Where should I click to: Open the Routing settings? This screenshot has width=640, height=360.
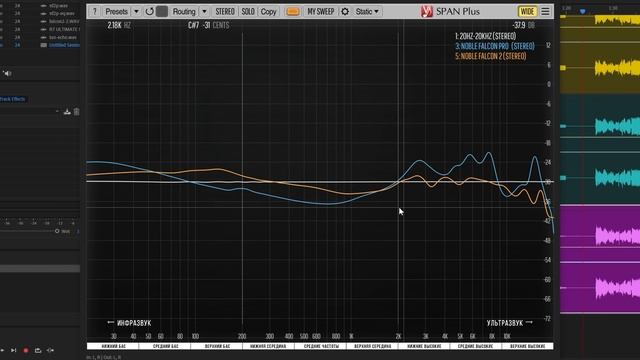(x=184, y=11)
